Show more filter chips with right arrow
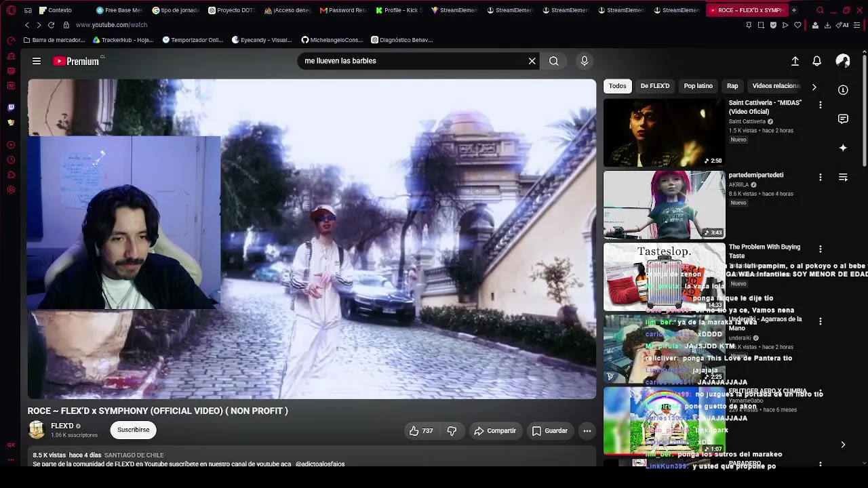The image size is (868, 488). [814, 87]
